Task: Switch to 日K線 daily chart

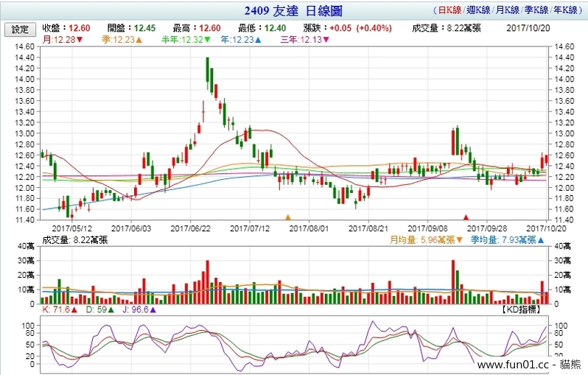Action: tap(449, 11)
